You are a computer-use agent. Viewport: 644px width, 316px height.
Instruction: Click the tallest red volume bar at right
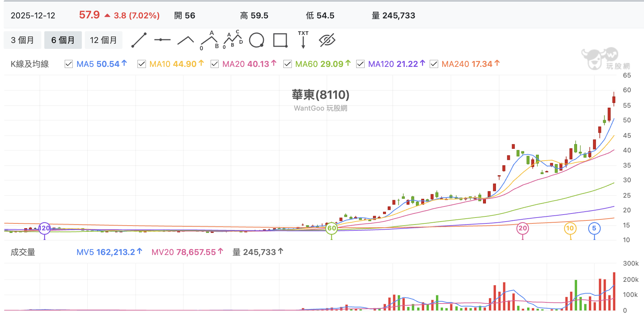(614, 291)
